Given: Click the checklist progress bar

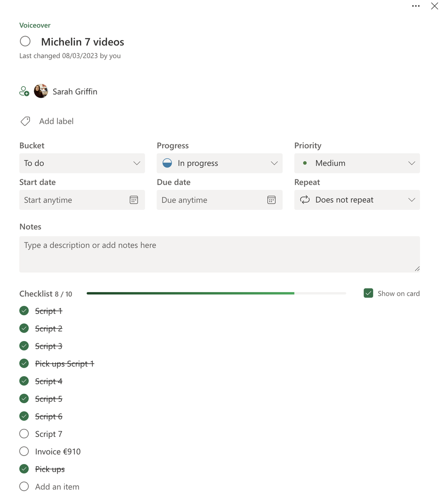Looking at the screenshot, I should tap(216, 294).
